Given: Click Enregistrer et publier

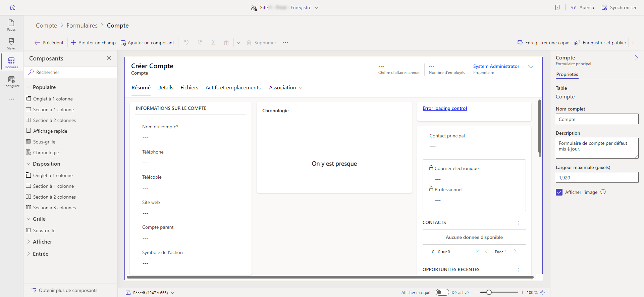Looking at the screenshot, I should point(600,43).
